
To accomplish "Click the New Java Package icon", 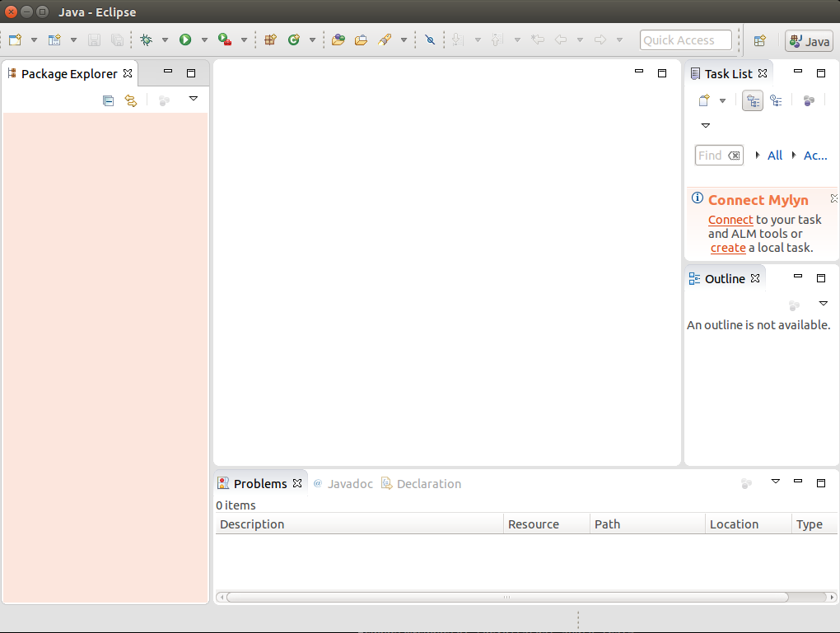I will tap(271, 40).
